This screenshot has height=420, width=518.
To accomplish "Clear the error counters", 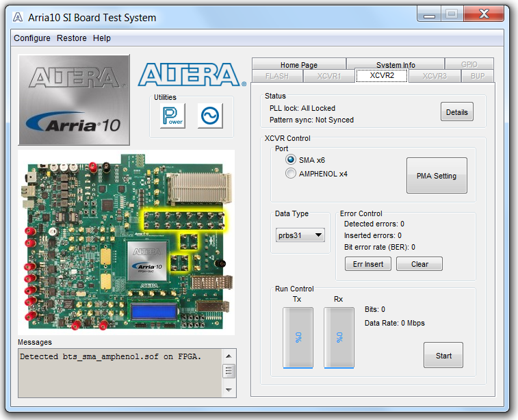I will click(x=419, y=264).
